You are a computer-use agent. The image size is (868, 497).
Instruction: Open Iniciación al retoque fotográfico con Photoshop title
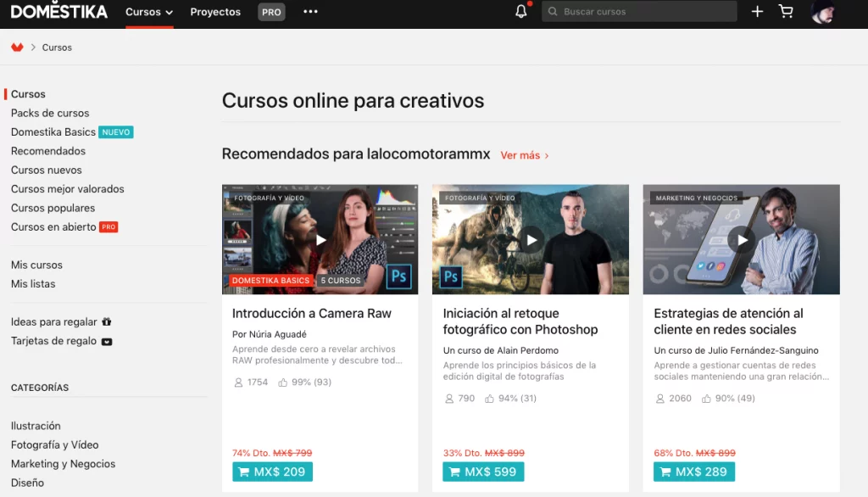[520, 321]
